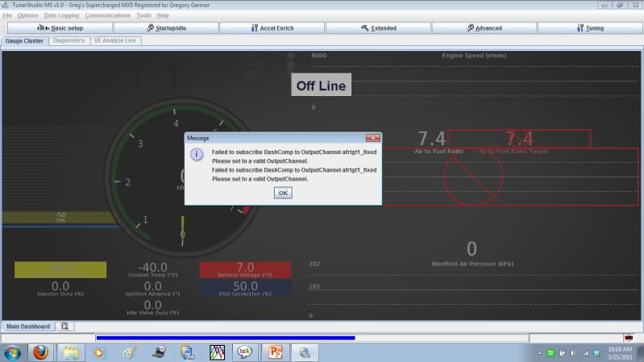Open the Basic setup toolbar menu
Screen dimensions: 644x362
point(60,28)
